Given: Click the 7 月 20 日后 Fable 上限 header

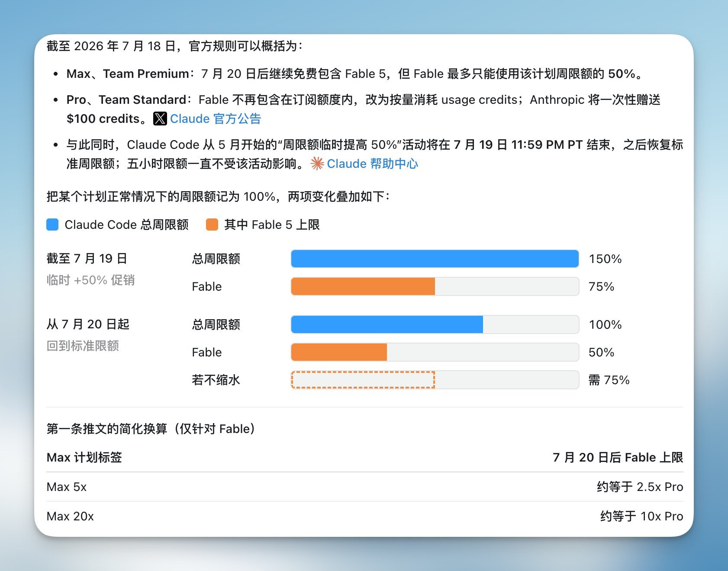Looking at the screenshot, I should [x=618, y=457].
